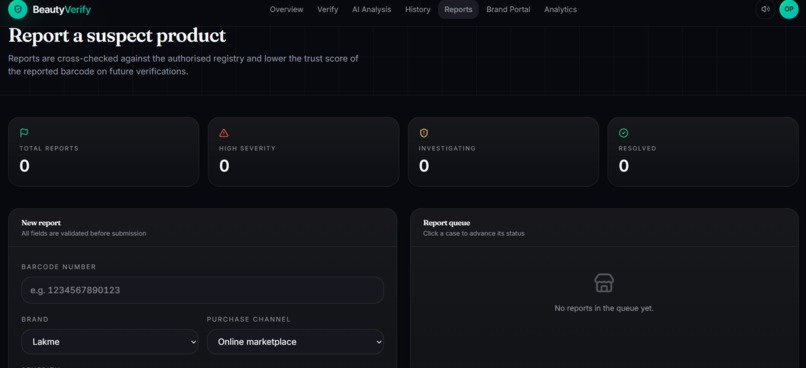Click the Total Reports flag icon
The image size is (806, 368).
point(24,133)
